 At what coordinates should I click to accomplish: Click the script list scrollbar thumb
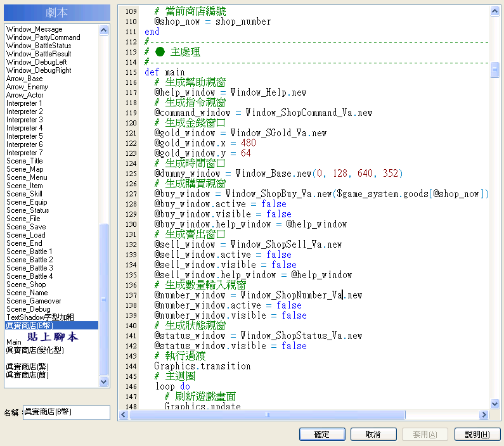(103, 299)
